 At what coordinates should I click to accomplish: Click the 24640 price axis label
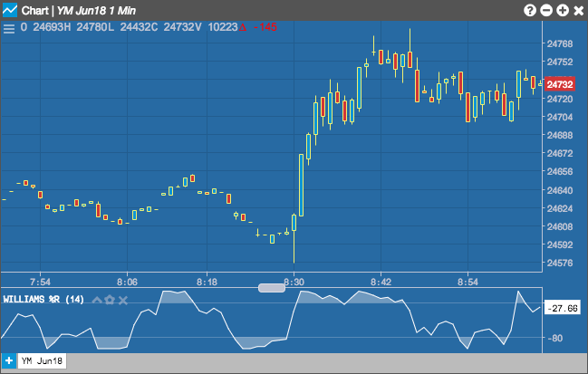560,190
